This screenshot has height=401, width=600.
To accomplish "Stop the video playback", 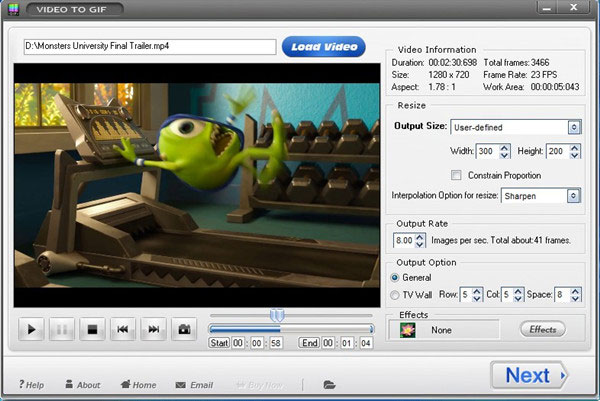I will click(x=92, y=329).
